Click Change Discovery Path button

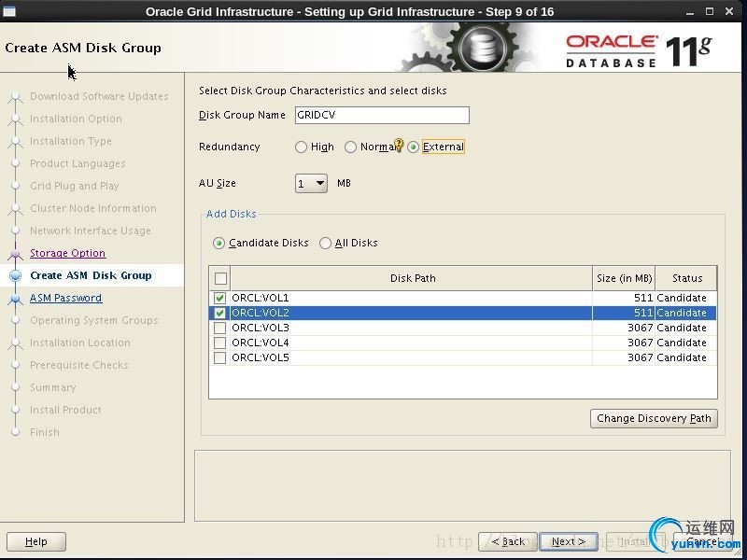[654, 418]
